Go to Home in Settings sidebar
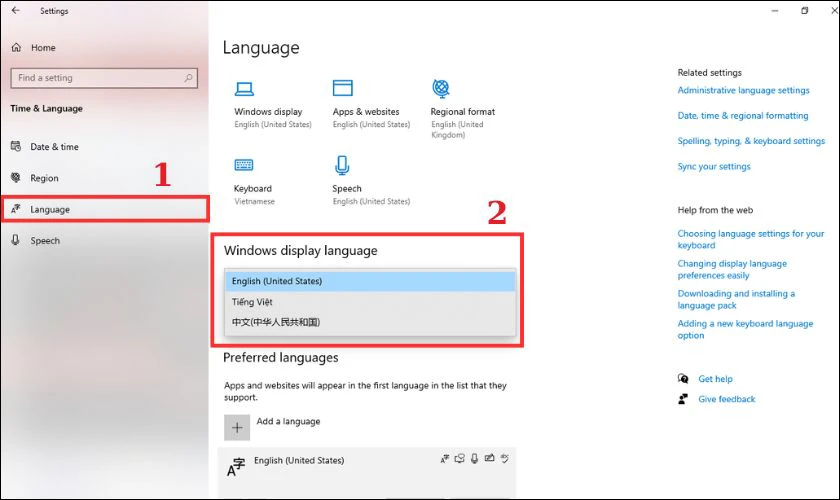This screenshot has width=840, height=500. pos(43,48)
